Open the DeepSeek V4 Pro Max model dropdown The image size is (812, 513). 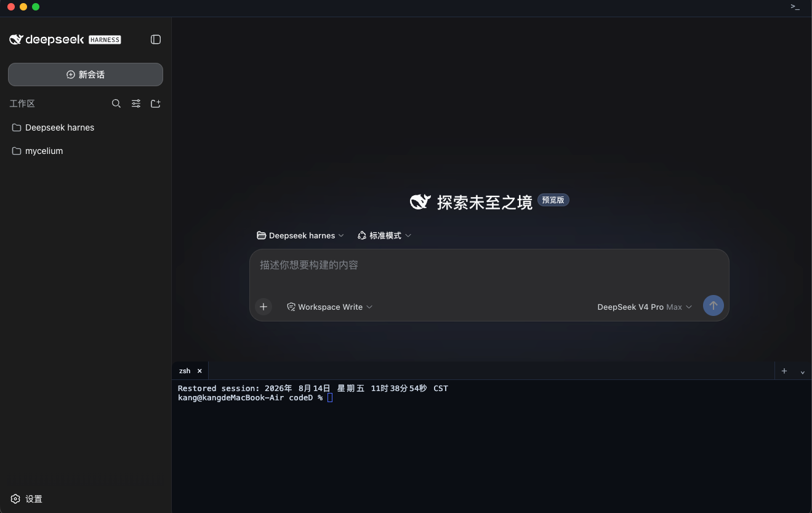645,307
